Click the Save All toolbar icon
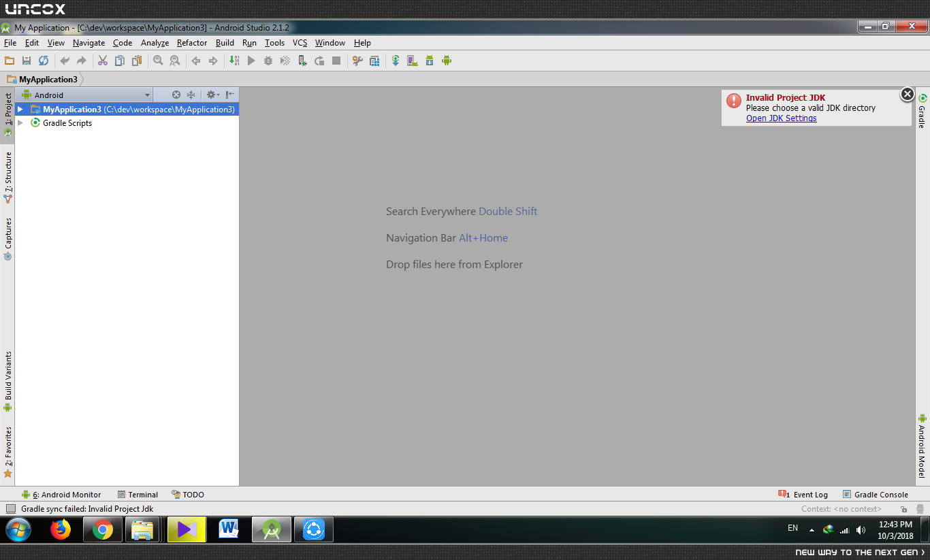The image size is (930, 560). (27, 61)
